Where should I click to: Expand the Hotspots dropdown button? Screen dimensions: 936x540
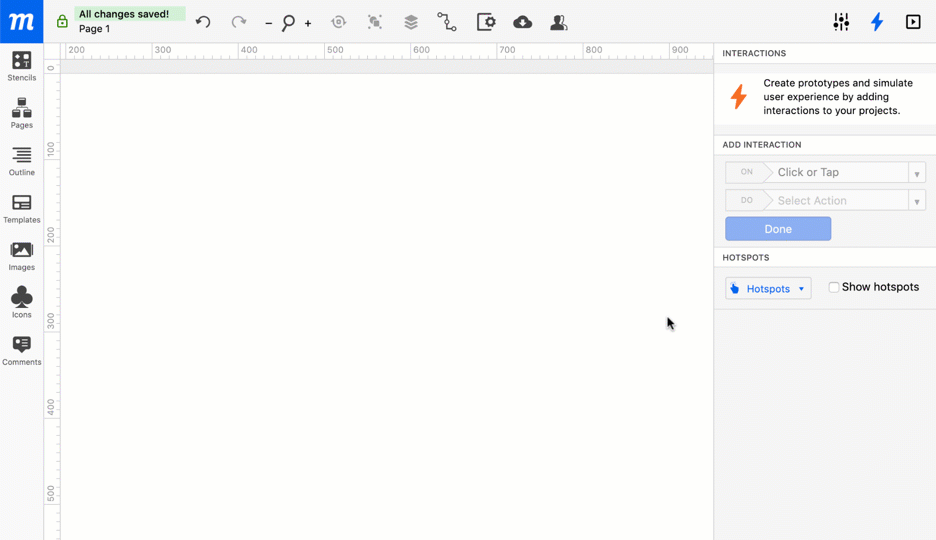click(x=768, y=288)
